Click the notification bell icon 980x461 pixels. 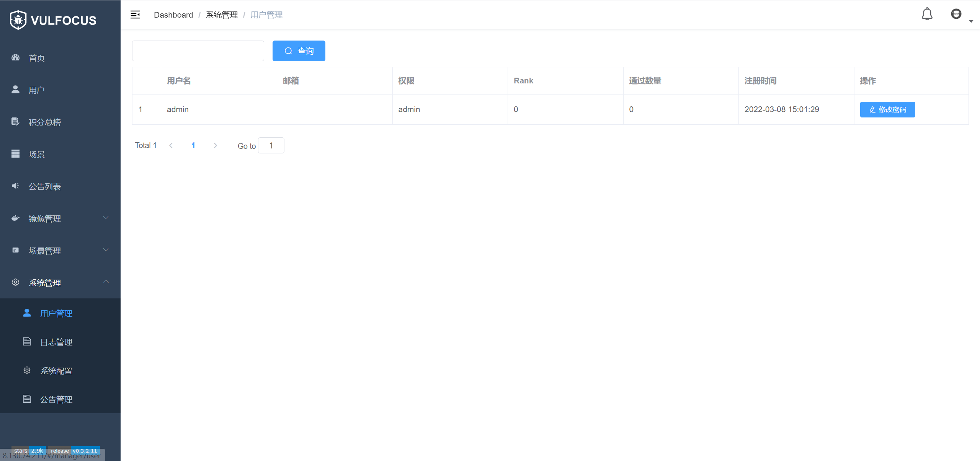click(927, 15)
